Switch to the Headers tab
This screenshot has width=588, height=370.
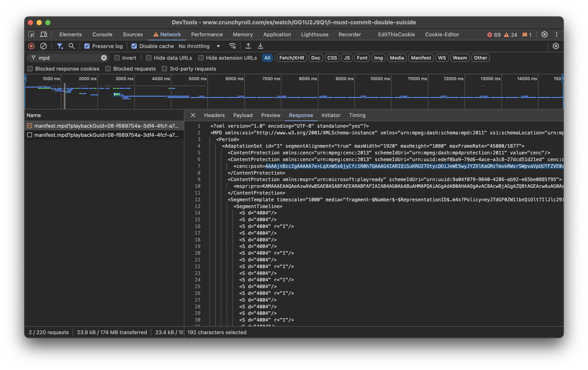214,115
